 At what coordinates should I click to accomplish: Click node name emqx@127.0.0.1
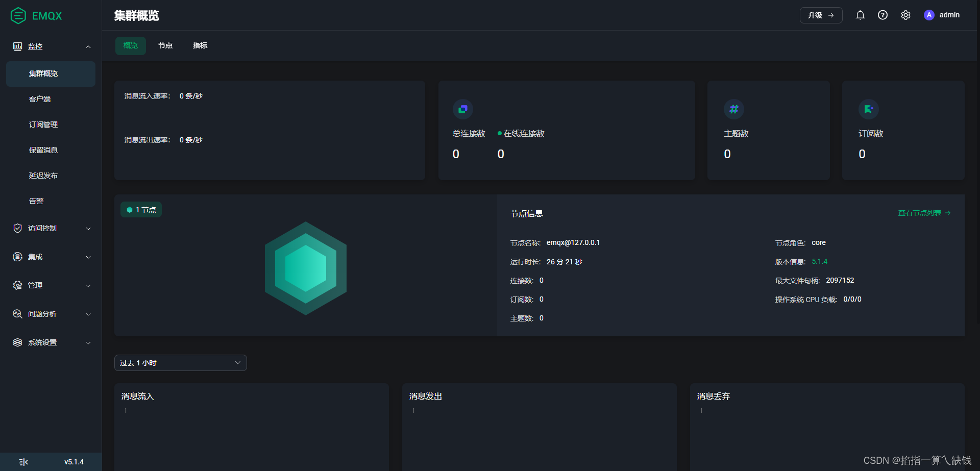pos(573,242)
